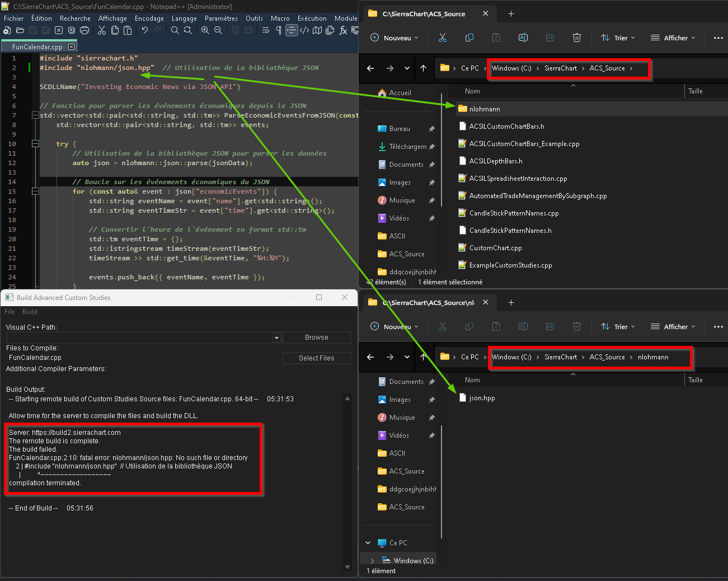The width and height of the screenshot is (728, 581).
Task: Click the Select Files button
Action: coord(317,358)
